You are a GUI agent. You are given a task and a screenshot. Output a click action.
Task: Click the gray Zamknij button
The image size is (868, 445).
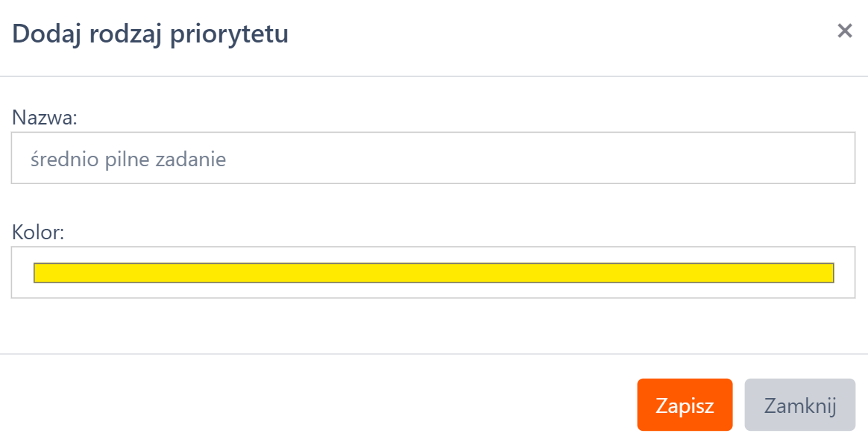point(799,405)
